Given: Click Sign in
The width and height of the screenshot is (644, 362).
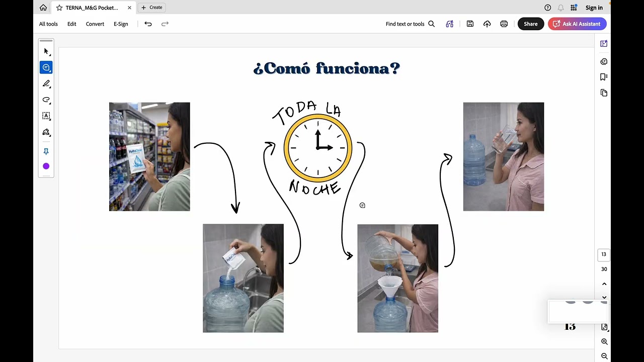Looking at the screenshot, I should point(594,8).
